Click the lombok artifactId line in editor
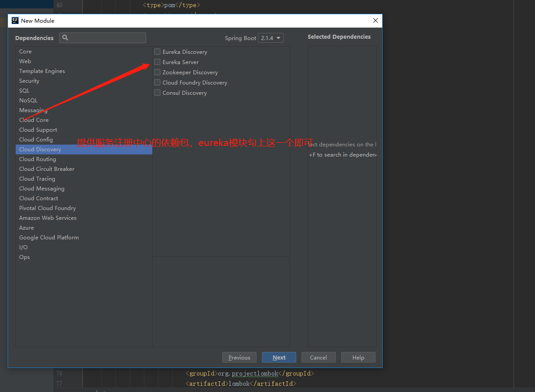 click(241, 384)
